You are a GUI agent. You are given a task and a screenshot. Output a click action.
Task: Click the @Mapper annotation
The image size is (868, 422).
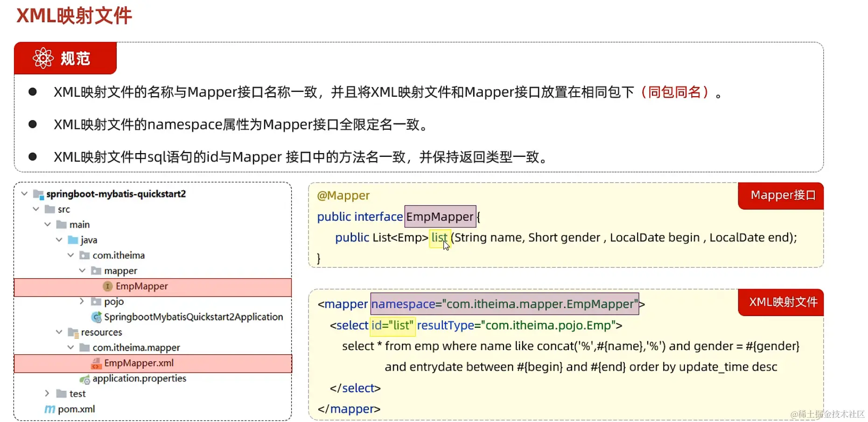(343, 196)
